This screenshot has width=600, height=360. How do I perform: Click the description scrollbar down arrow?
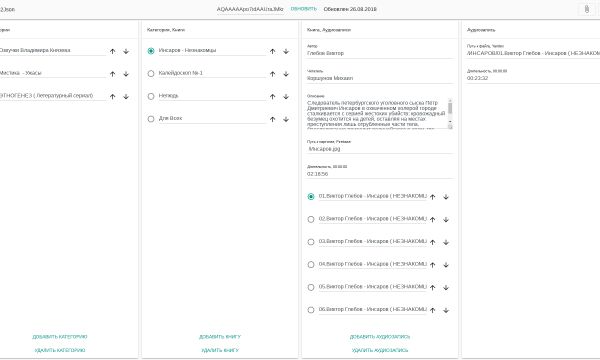pos(450,122)
